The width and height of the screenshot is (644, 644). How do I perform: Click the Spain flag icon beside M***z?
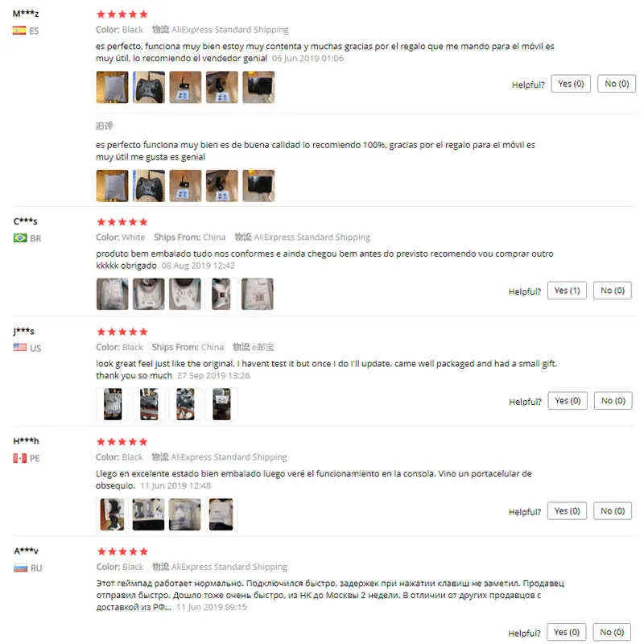pos(19,31)
